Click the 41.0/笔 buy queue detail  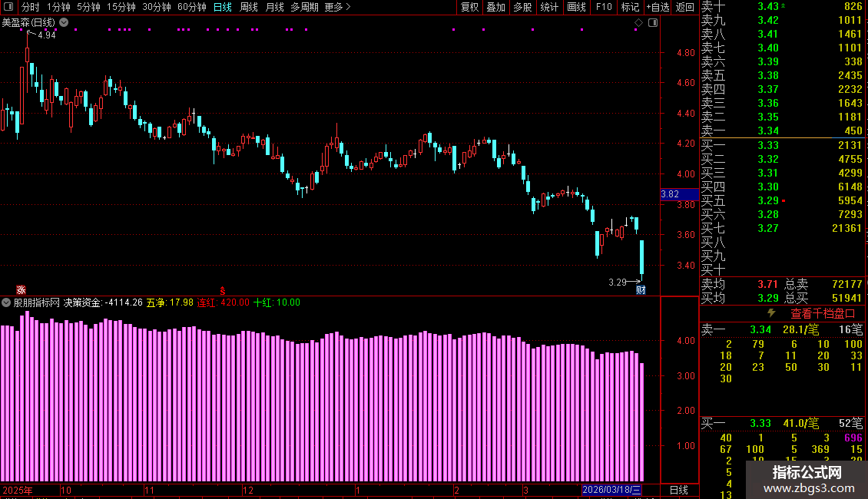click(x=801, y=423)
